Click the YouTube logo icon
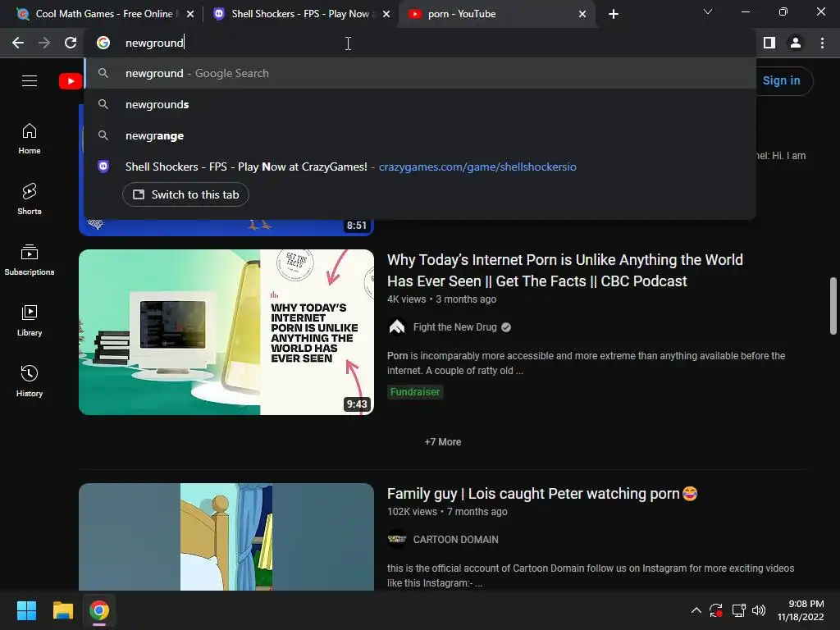This screenshot has height=630, width=840. 71,81
